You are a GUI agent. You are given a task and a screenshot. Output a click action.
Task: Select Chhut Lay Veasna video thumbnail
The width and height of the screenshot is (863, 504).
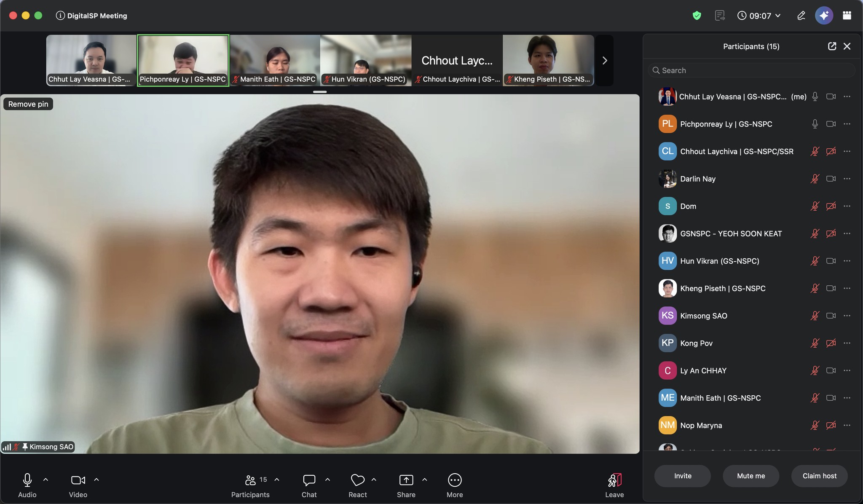tap(91, 60)
